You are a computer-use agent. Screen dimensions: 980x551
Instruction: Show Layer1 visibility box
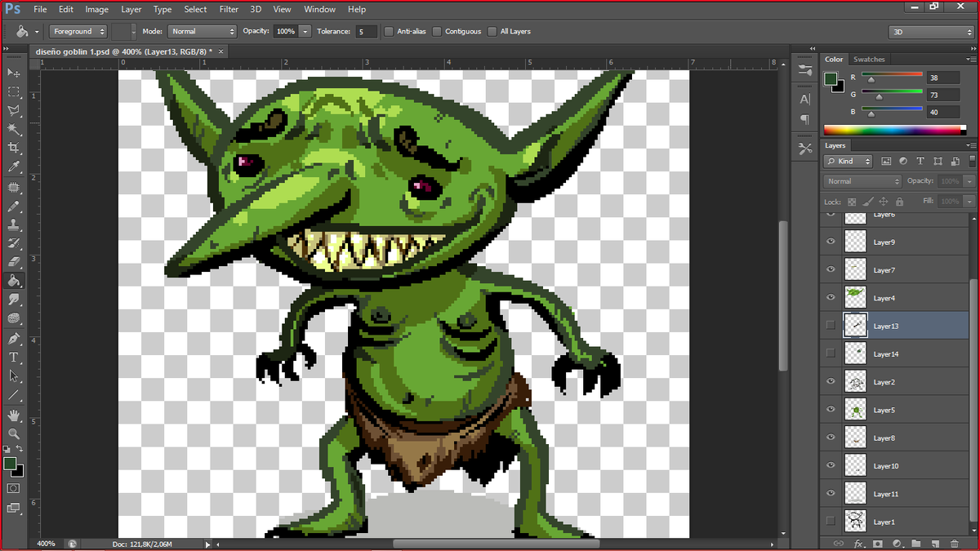pyautogui.click(x=831, y=521)
